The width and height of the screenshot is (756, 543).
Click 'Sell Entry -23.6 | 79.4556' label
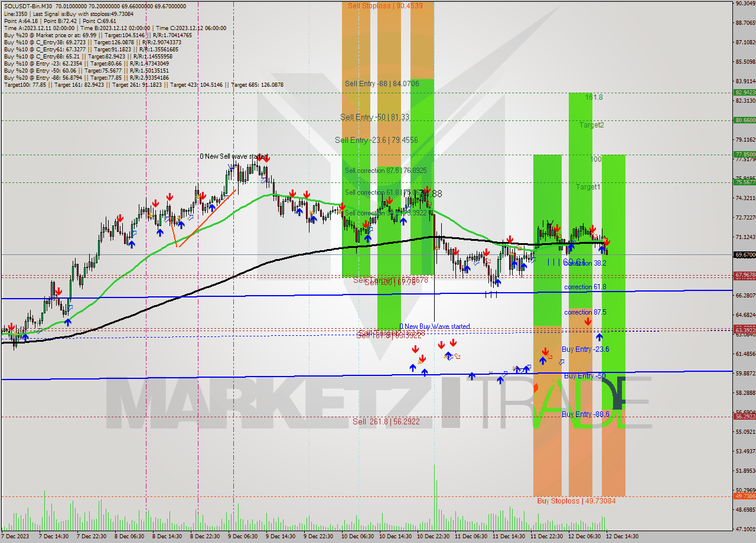(x=376, y=140)
